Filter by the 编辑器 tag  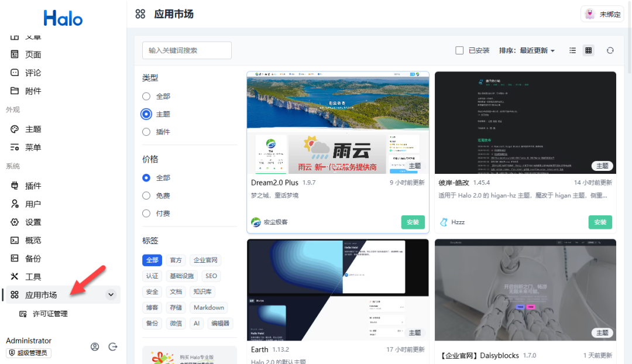click(221, 323)
